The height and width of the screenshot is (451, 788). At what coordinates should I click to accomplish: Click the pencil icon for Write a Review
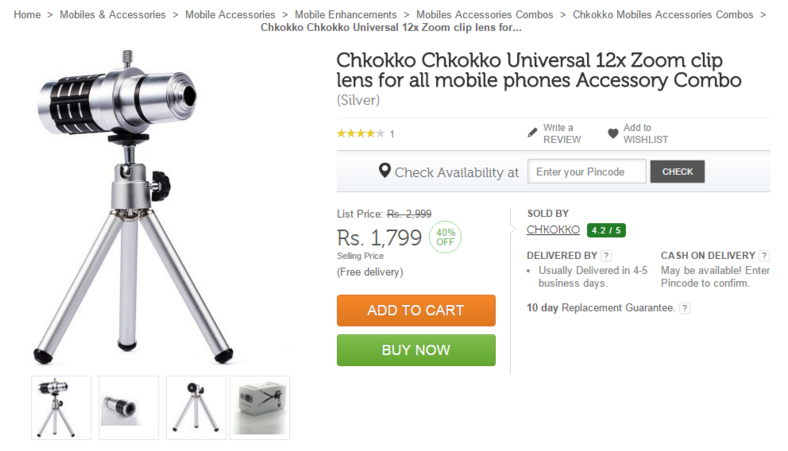pos(532,133)
